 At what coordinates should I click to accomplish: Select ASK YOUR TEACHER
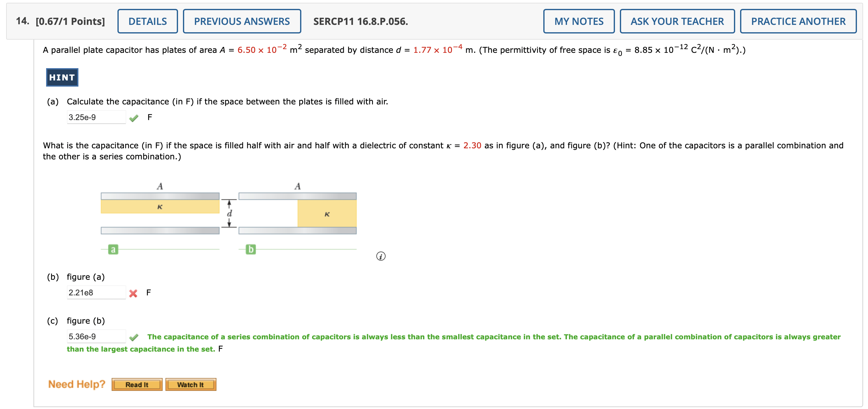(x=677, y=21)
